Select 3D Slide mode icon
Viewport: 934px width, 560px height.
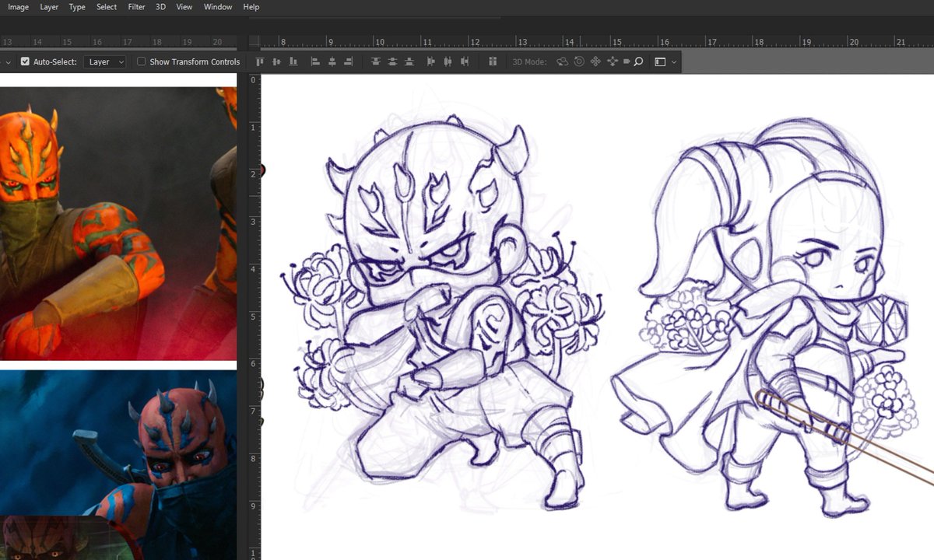click(x=612, y=61)
